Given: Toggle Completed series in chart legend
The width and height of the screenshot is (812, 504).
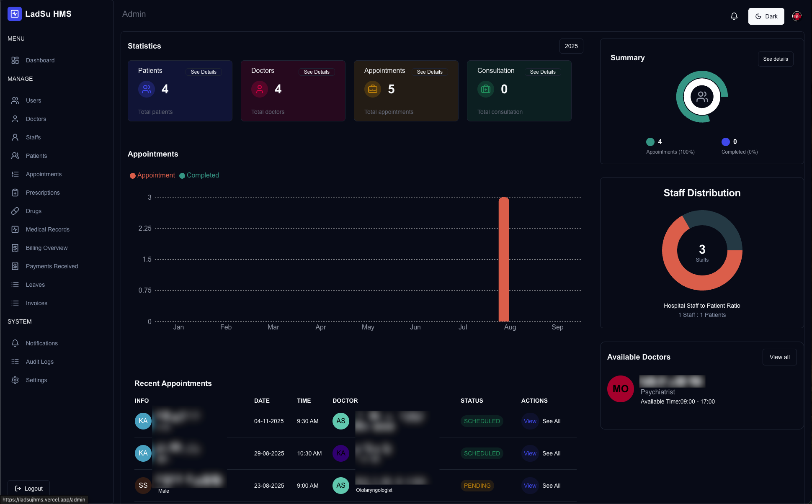Looking at the screenshot, I should pyautogui.click(x=199, y=175).
